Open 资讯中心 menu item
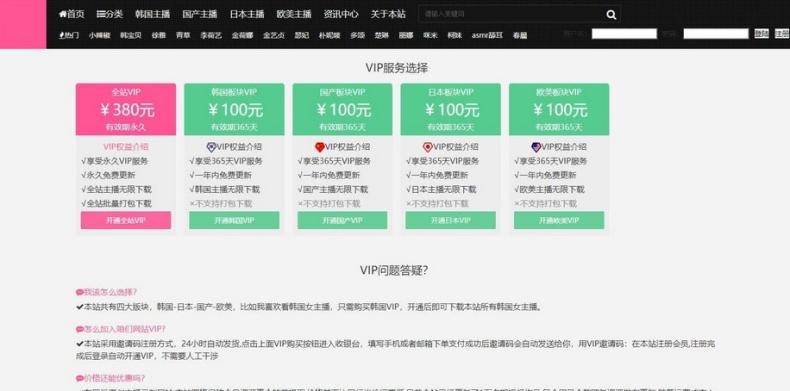 point(341,14)
